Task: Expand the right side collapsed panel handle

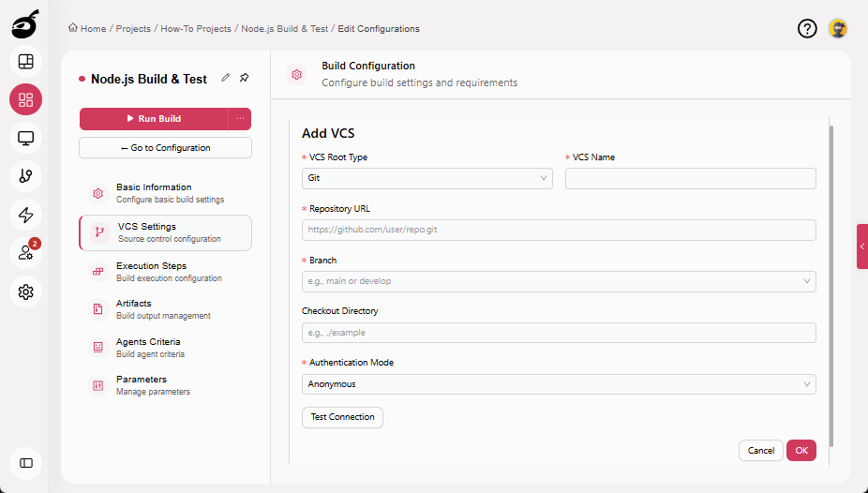Action: pos(862,246)
